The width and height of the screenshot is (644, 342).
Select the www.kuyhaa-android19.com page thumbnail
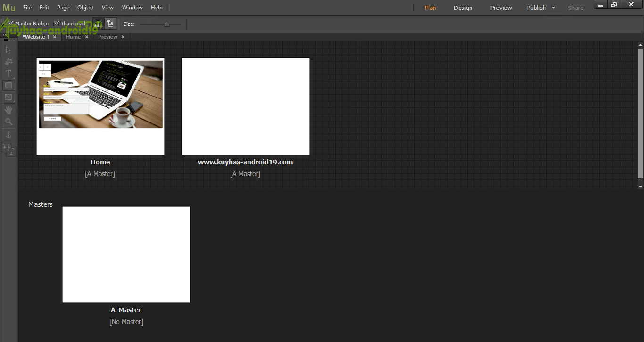(x=246, y=106)
